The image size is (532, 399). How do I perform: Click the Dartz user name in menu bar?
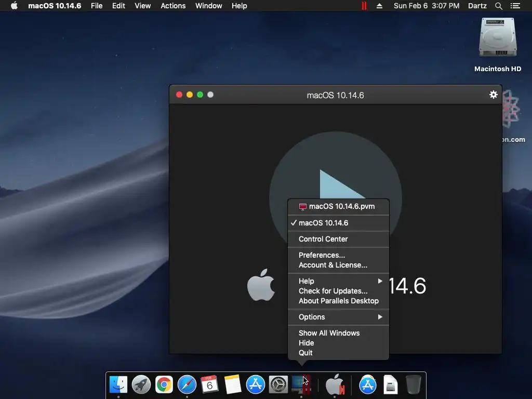[477, 6]
